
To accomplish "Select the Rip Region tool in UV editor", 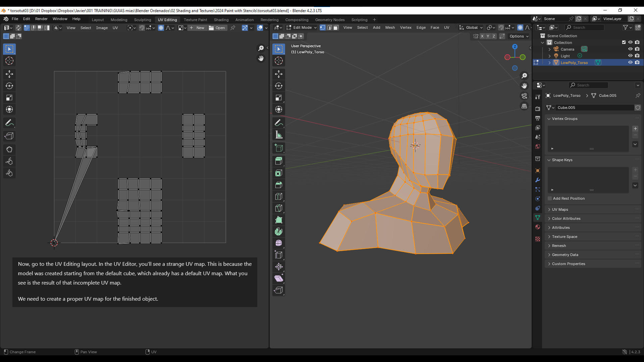I will point(9,136).
